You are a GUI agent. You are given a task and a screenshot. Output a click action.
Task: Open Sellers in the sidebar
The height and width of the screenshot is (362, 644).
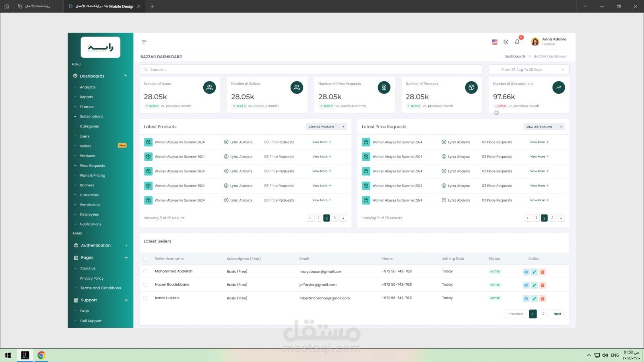[85, 146]
